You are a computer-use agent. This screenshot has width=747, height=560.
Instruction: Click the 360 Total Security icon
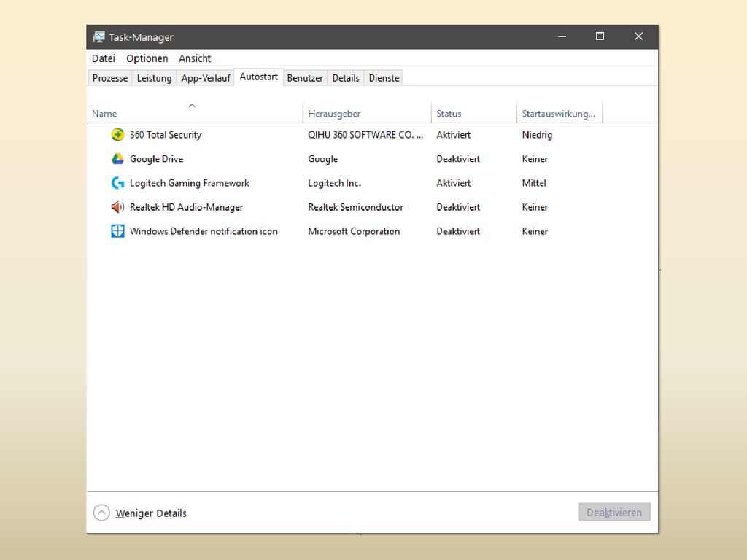(117, 135)
